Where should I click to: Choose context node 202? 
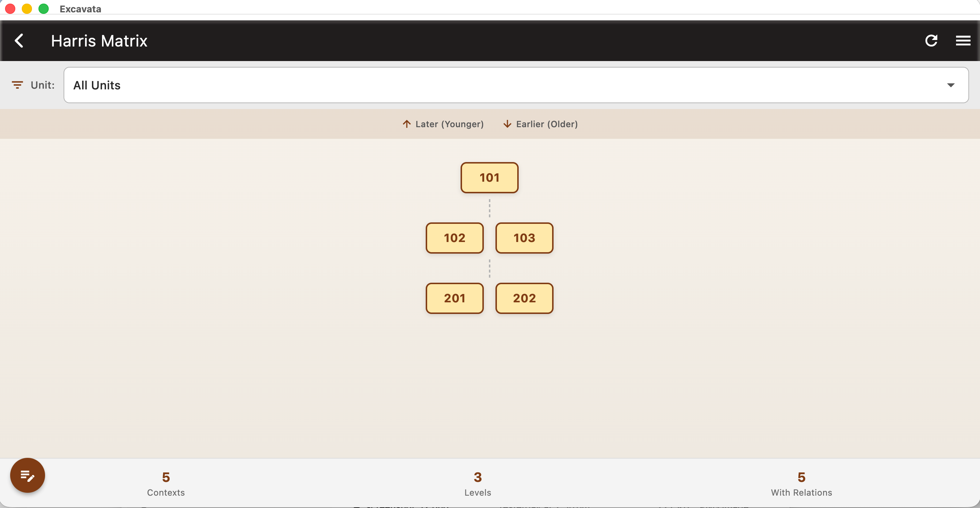(x=524, y=298)
